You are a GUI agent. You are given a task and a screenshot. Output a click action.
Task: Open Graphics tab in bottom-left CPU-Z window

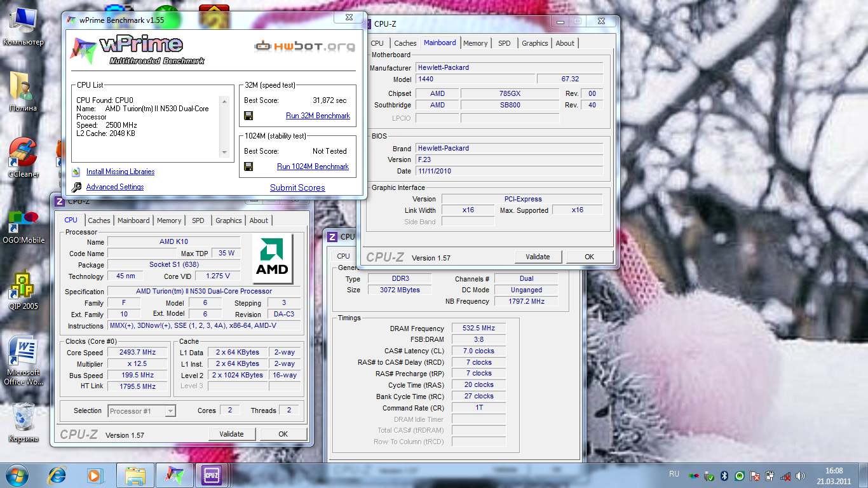[x=228, y=220]
